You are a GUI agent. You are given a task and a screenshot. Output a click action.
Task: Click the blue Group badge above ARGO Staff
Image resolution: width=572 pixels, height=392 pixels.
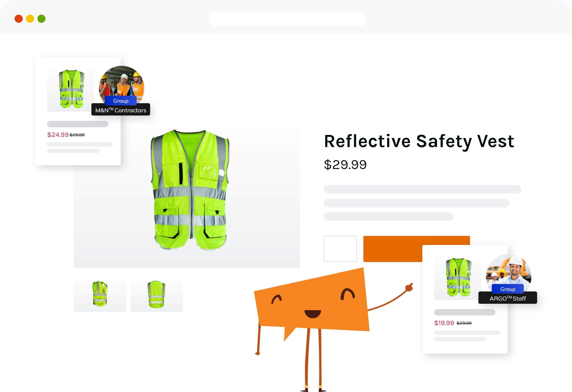tap(508, 289)
